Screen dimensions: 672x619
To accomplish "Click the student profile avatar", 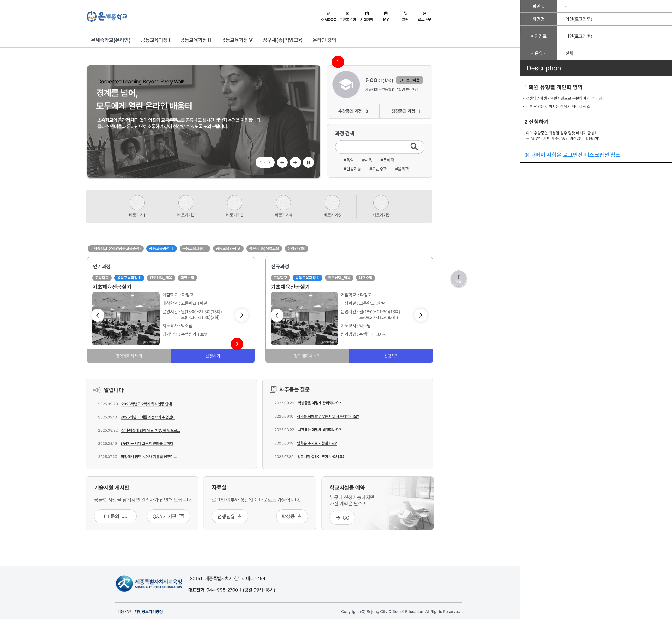I will click(346, 84).
